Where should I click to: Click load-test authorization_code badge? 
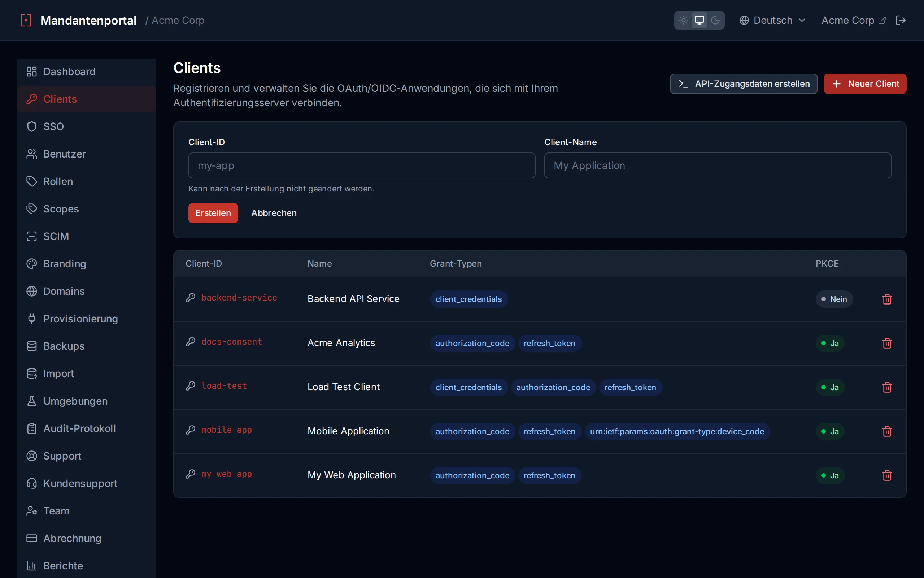tap(553, 387)
